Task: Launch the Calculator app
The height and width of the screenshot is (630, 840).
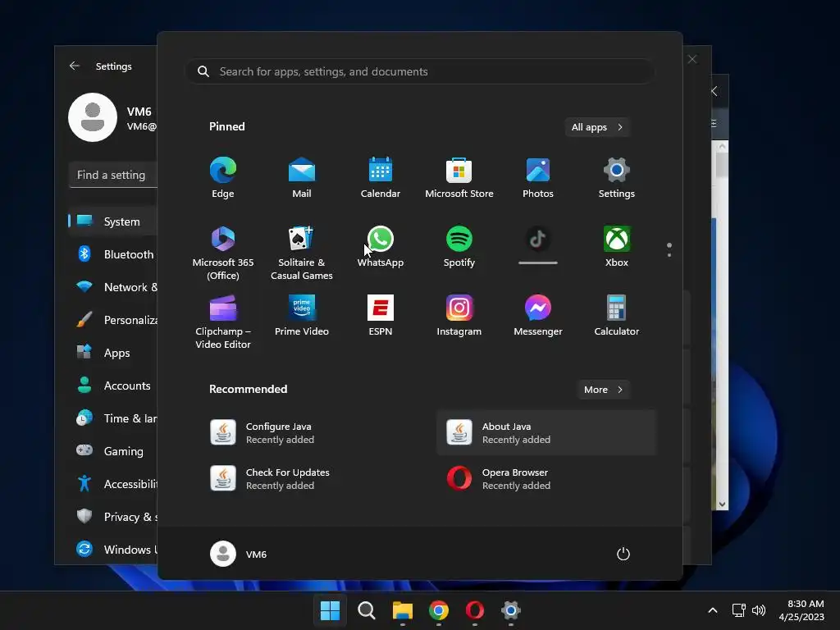Action: (x=617, y=316)
